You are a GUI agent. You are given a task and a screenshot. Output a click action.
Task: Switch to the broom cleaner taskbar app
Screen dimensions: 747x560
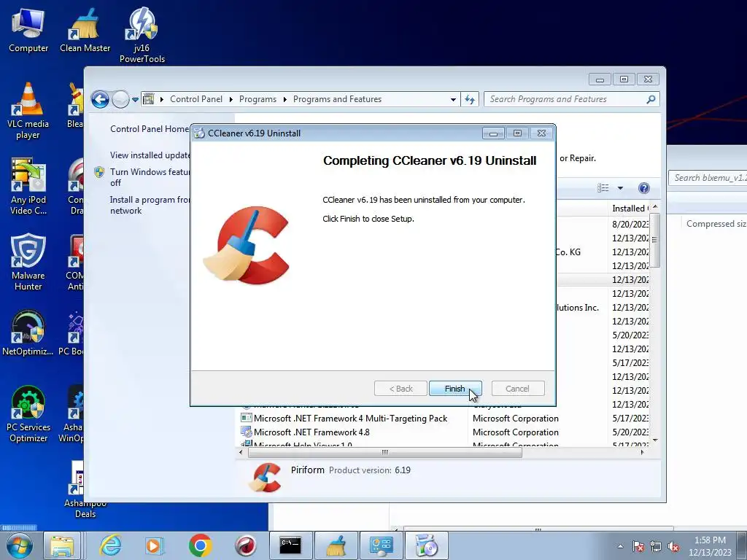coord(336,545)
